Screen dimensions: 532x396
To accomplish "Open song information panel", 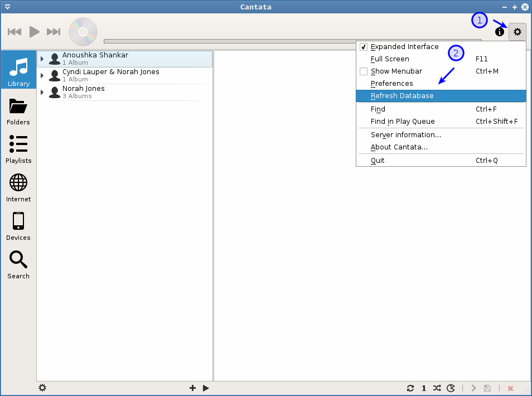I will point(499,32).
